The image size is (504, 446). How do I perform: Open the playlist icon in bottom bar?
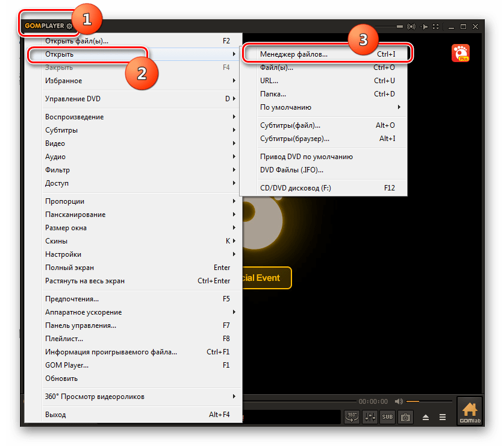pyautogui.click(x=443, y=417)
